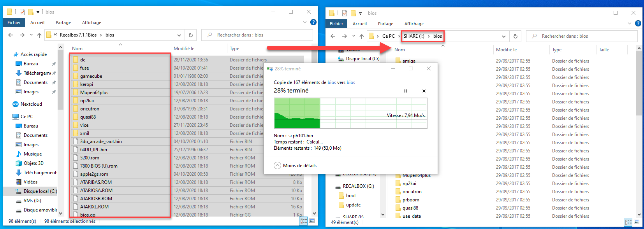Open address history dropdown in left window
The image size is (644, 229).
pyautogui.click(x=179, y=35)
